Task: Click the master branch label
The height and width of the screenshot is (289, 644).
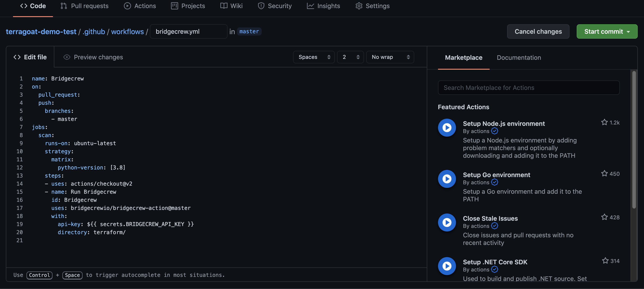Action: 249,31
